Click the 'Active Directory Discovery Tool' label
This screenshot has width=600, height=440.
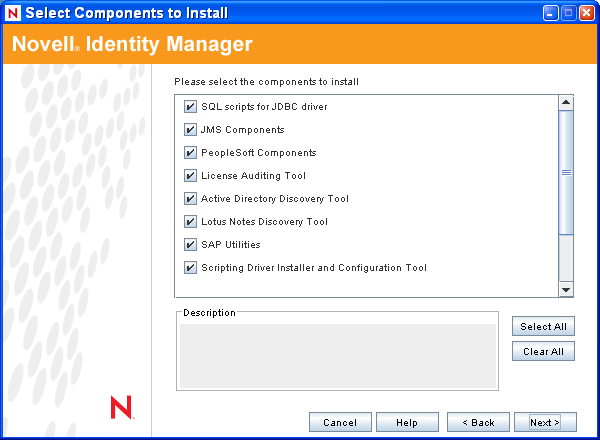(x=275, y=199)
